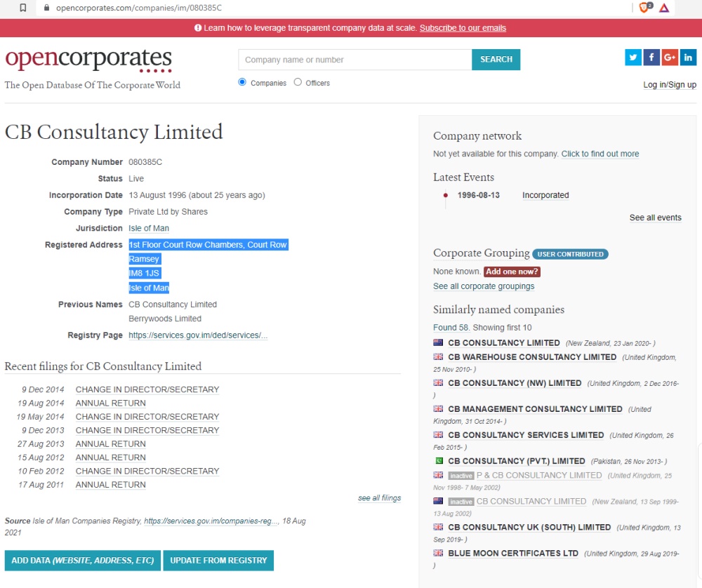Expand the see all filings link

pos(379,498)
